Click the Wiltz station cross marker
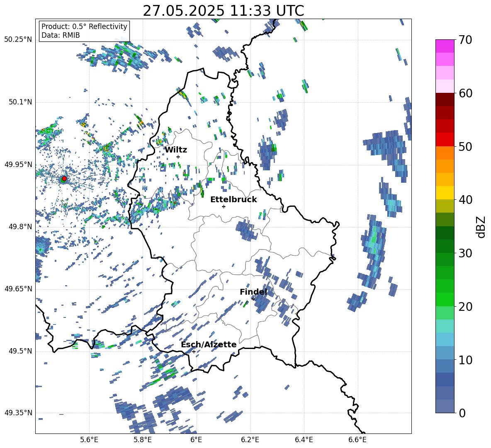The width and height of the screenshot is (491, 448). pyautogui.click(x=178, y=157)
